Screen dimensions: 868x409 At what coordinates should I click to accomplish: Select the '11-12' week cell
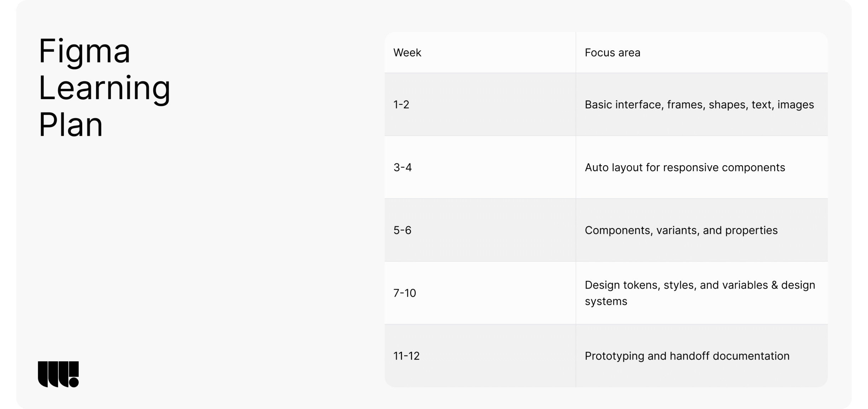406,356
